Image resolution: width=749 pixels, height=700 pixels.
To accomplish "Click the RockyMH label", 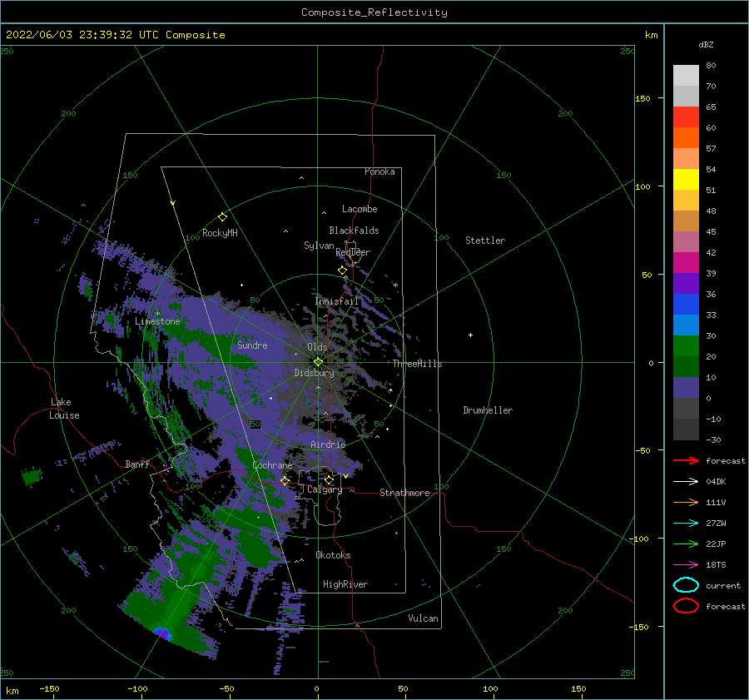I will coord(220,233).
